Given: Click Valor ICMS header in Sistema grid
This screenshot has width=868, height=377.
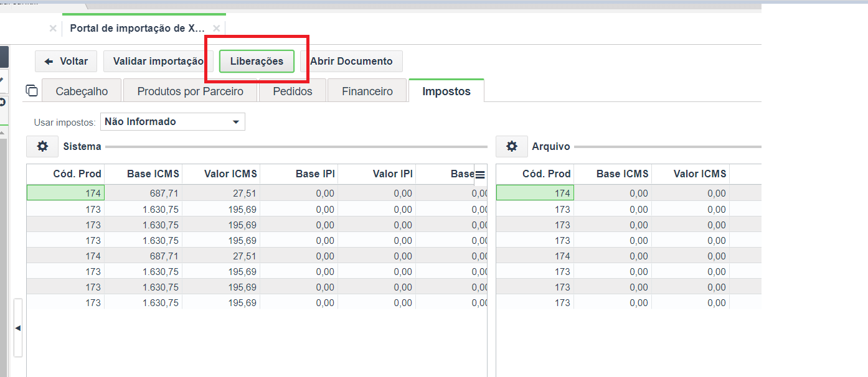Looking at the screenshot, I should coord(221,174).
